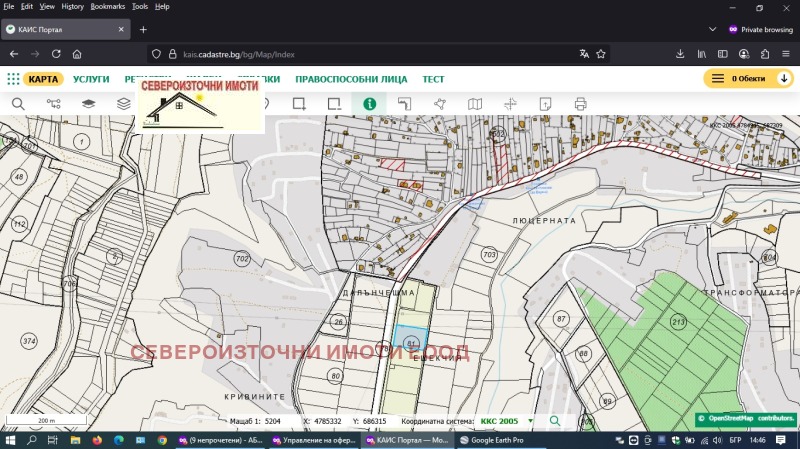Screen dimensions: 800x449
Task: Open Windows notification center icon
Action: [781, 440]
